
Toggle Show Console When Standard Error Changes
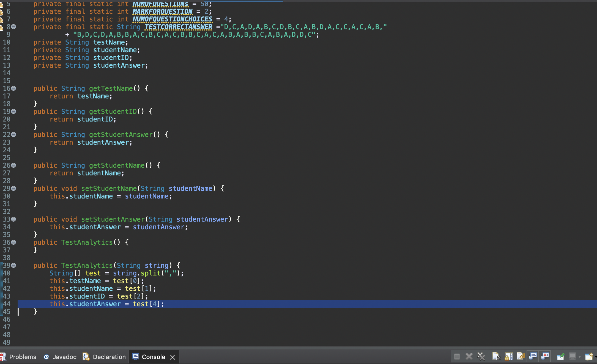pyautogui.click(x=545, y=356)
